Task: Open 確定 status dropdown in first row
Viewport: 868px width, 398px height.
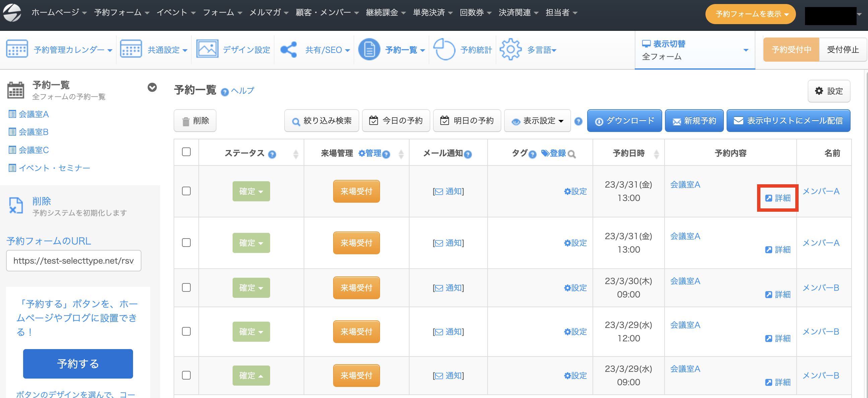Action: click(x=251, y=191)
